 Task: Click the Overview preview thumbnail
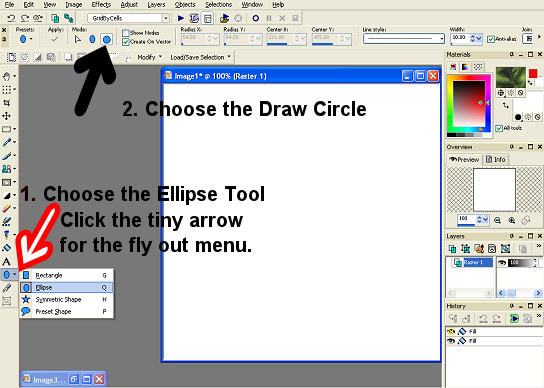pos(494,189)
